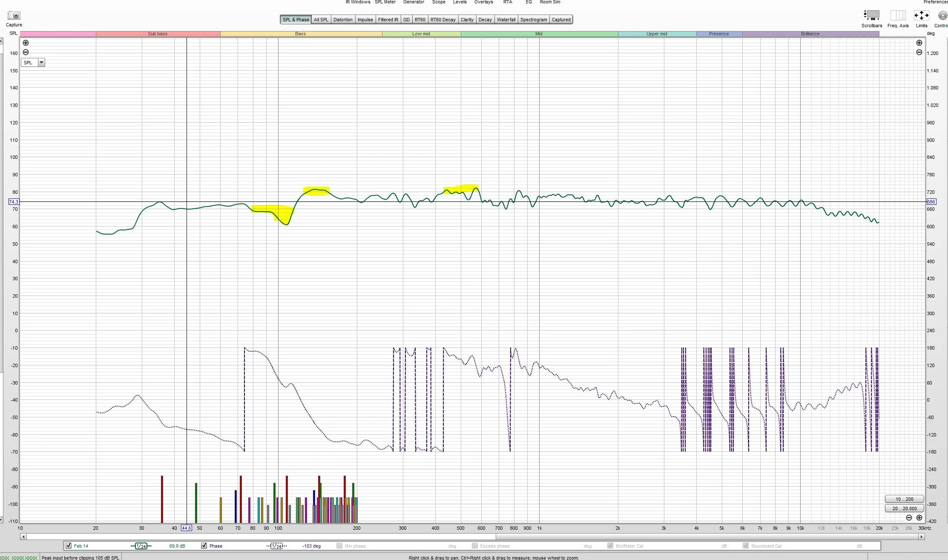Switch to the All SPL tab
Screen dimensions: 948x560
coord(321,20)
